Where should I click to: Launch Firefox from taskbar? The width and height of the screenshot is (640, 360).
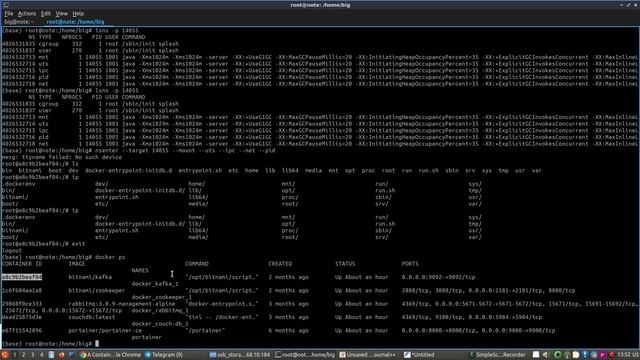pyautogui.click(x=62, y=355)
